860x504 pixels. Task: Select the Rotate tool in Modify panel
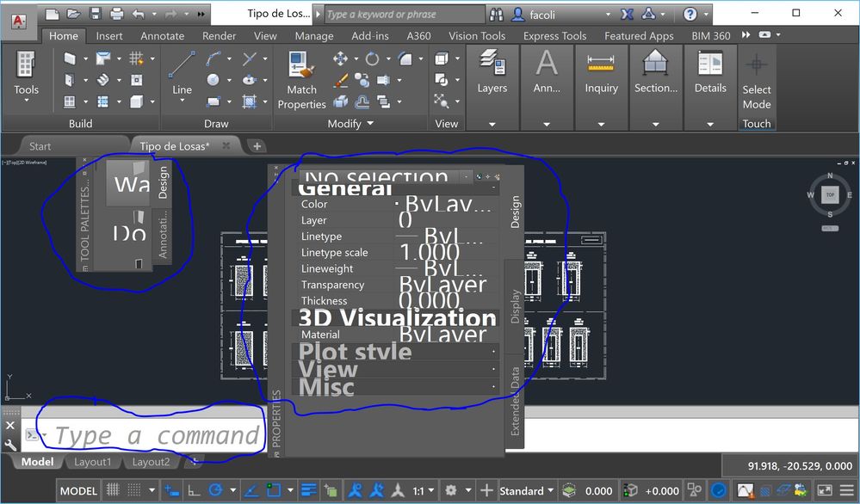(373, 58)
